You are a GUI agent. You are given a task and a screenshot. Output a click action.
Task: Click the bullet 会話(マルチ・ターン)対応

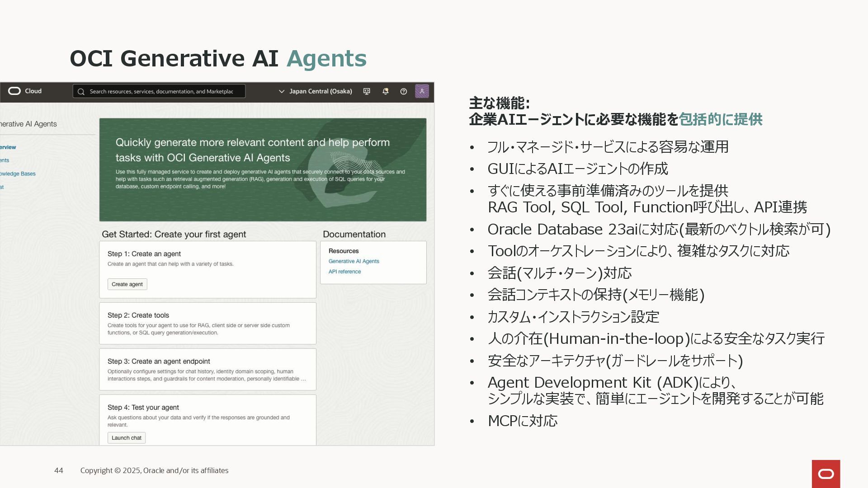pos(559,273)
